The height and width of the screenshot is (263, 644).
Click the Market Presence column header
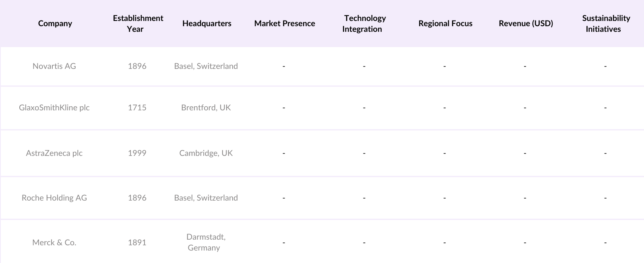point(284,23)
